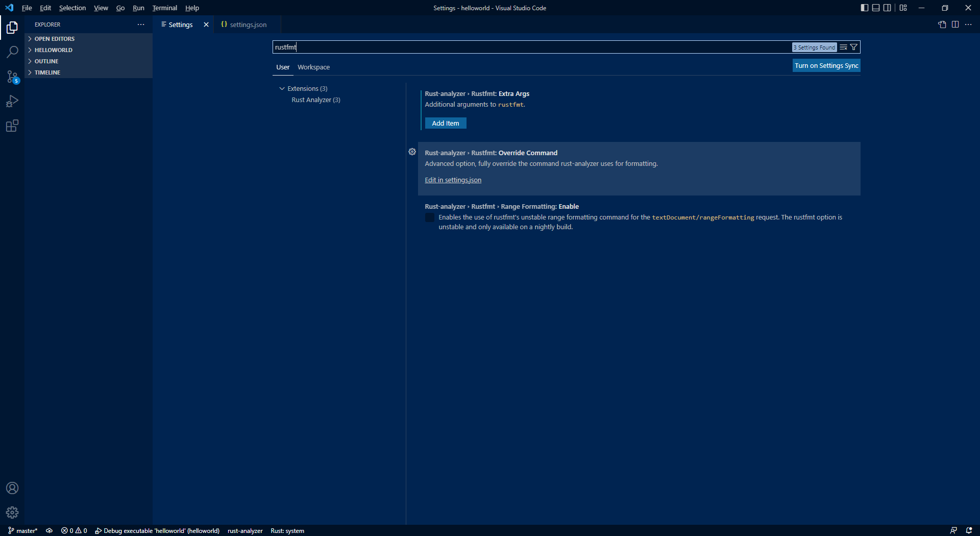
Task: Click the Rust: system status bar item
Action: coord(287,531)
